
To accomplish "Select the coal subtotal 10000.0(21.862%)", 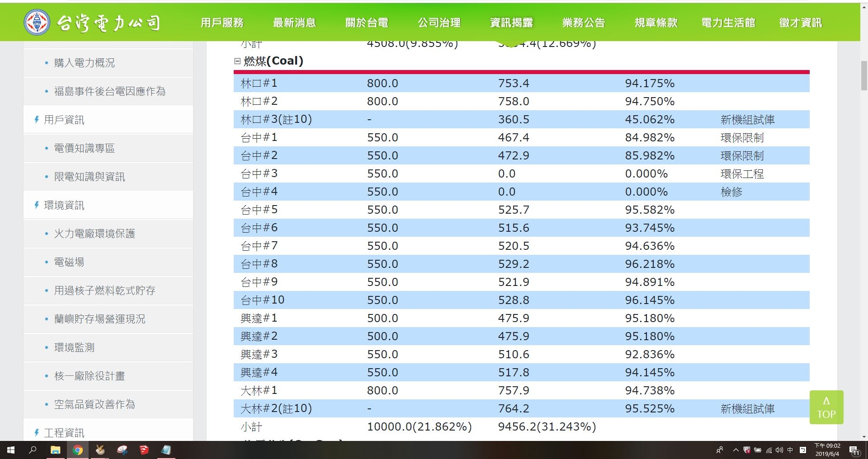I will click(x=420, y=426).
